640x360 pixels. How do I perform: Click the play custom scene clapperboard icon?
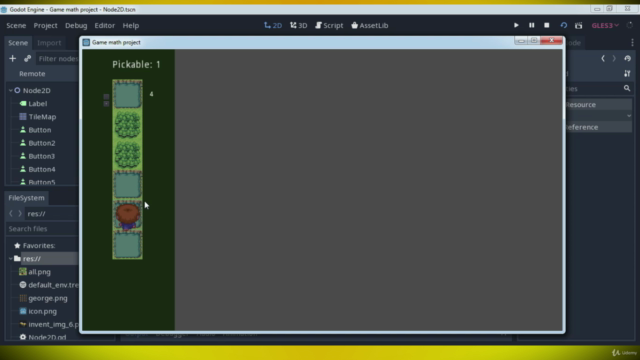pyautogui.click(x=578, y=25)
